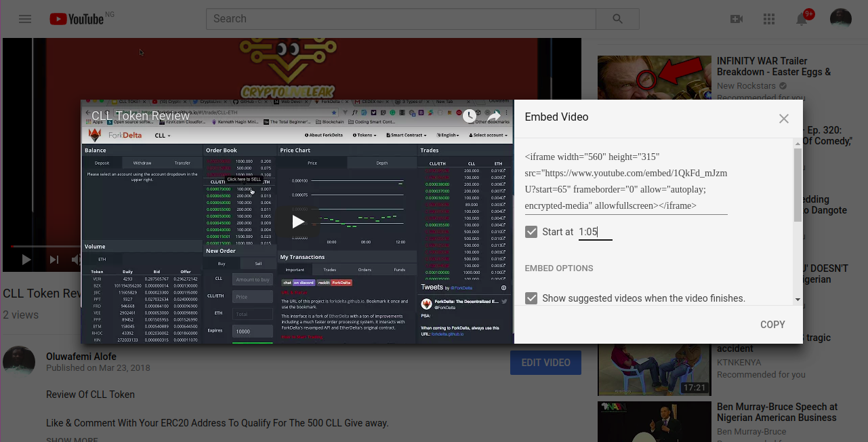Open INFINITY WAR Trailer Breakdown thumbnail

(x=655, y=79)
